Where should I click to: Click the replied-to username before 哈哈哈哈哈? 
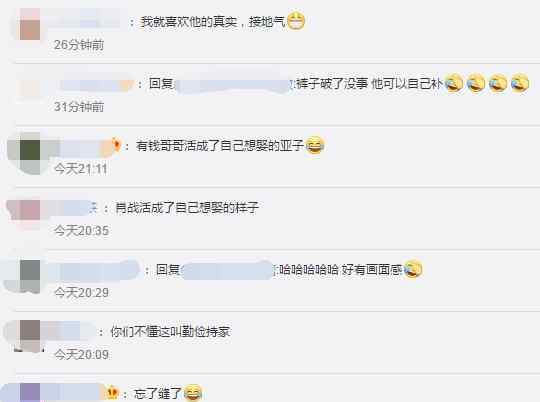point(228,270)
